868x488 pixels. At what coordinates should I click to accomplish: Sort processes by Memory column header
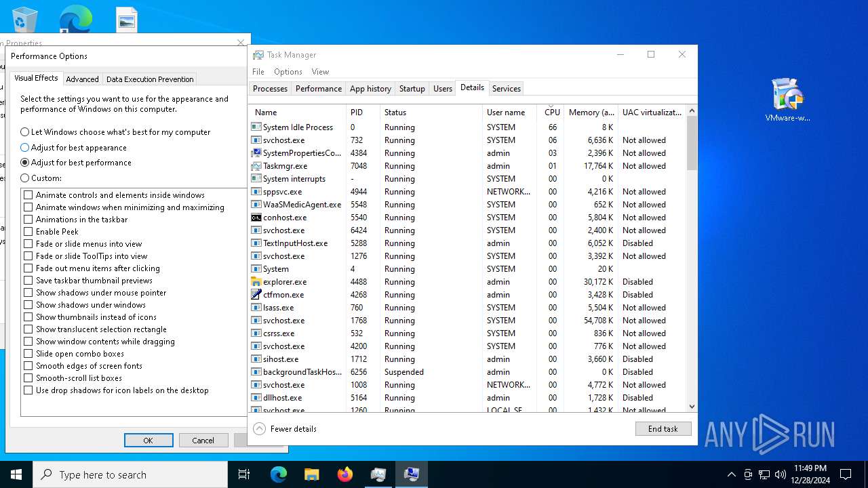coord(591,113)
